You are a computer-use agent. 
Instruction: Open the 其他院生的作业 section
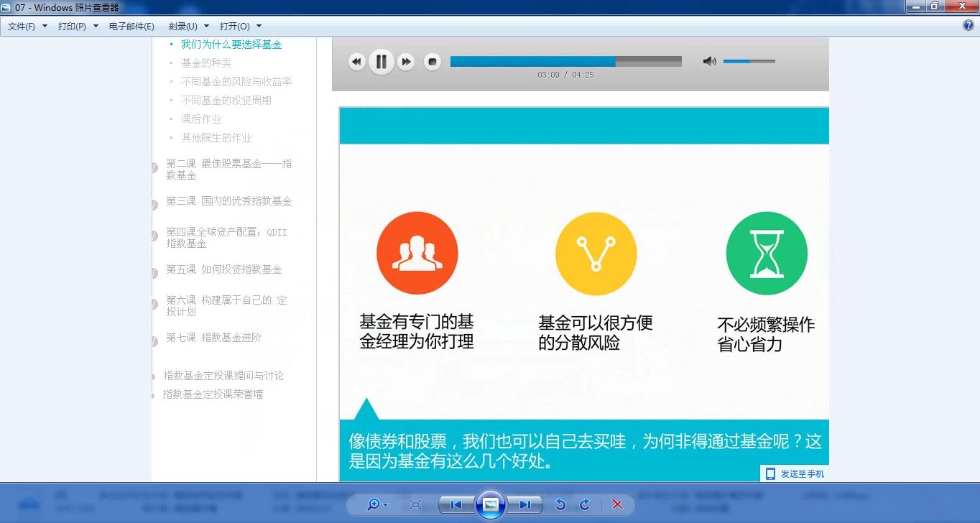[216, 138]
